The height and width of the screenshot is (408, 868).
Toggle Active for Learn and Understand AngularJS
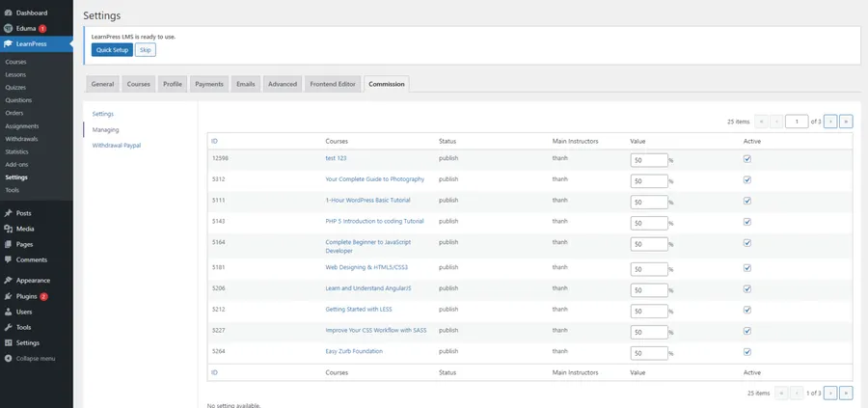746,289
